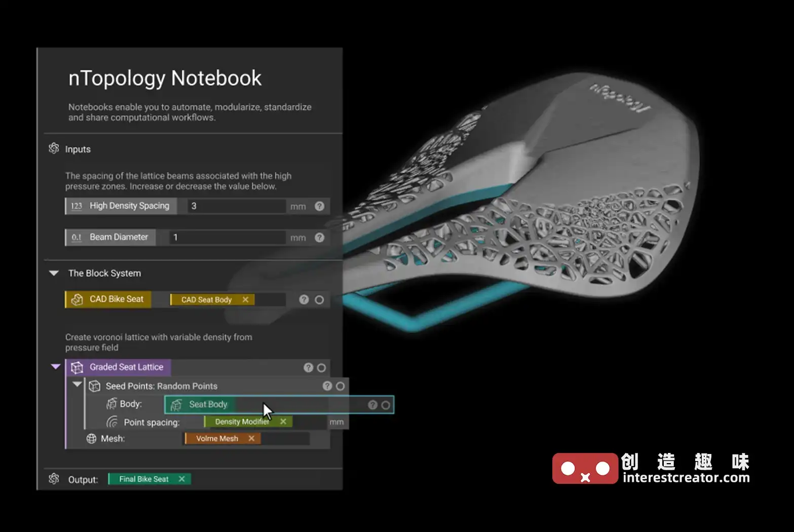Click the Beam Diameter label
This screenshot has width=794, height=532.
coord(119,237)
